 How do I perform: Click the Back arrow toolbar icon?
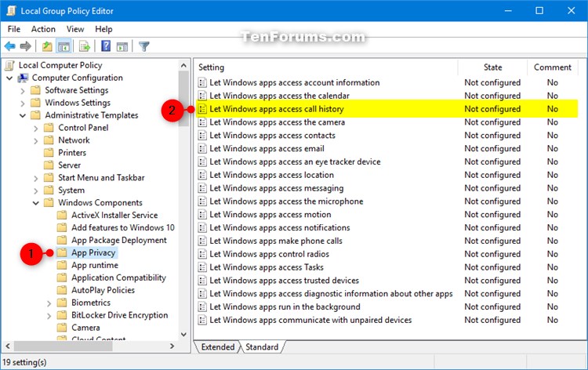[9, 46]
